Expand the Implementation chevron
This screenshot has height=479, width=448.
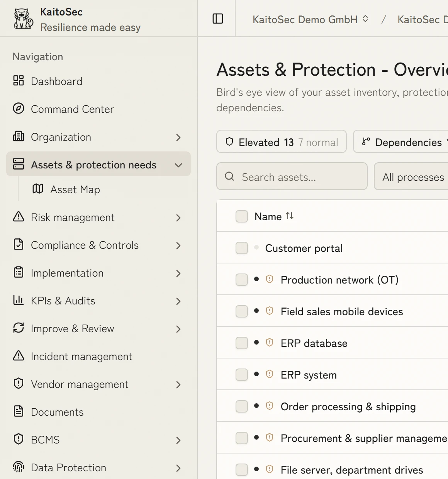point(178,273)
